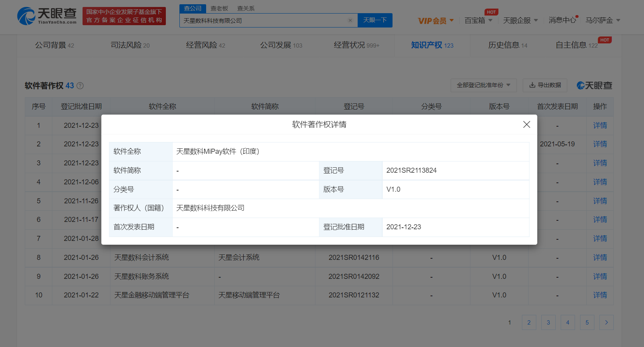Click the first publication date 2021-05-19

(x=557, y=144)
